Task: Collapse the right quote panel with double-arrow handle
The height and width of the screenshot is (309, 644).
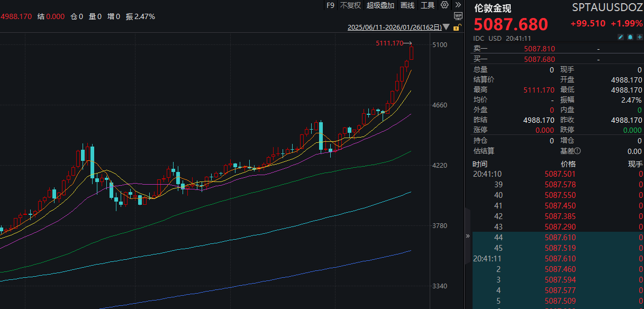Action: [467, 236]
